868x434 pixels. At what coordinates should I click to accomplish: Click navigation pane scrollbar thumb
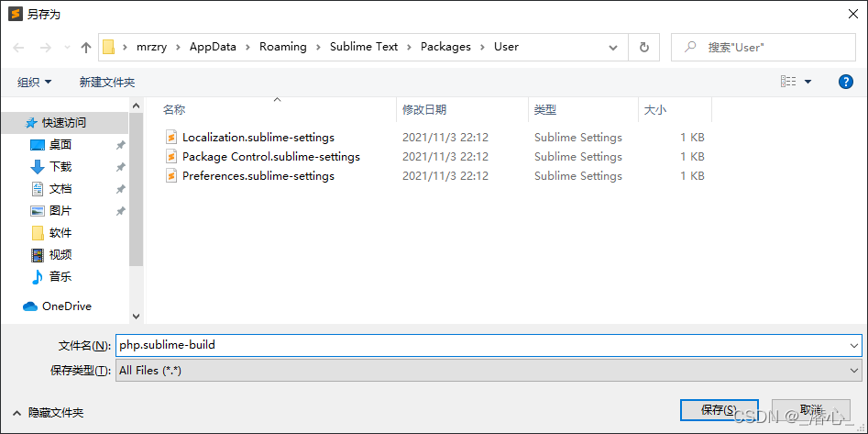coord(137,188)
